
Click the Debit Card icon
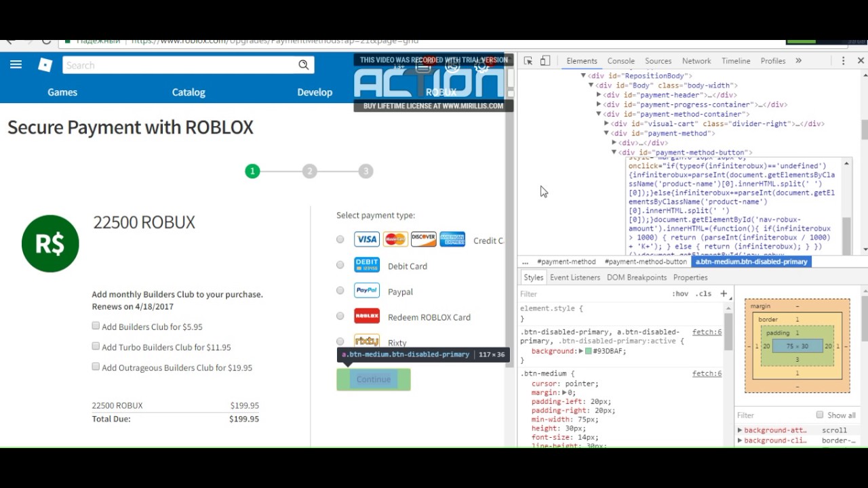(x=367, y=265)
